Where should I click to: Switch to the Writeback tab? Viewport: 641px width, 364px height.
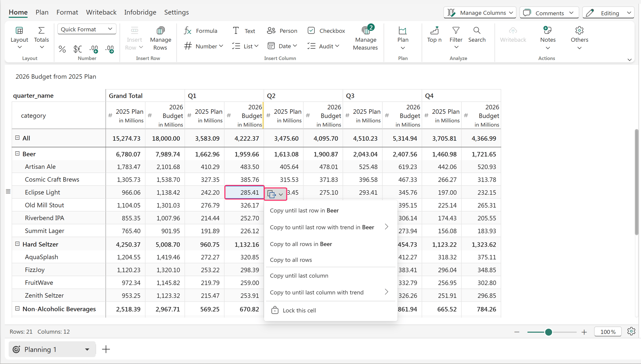pyautogui.click(x=101, y=12)
